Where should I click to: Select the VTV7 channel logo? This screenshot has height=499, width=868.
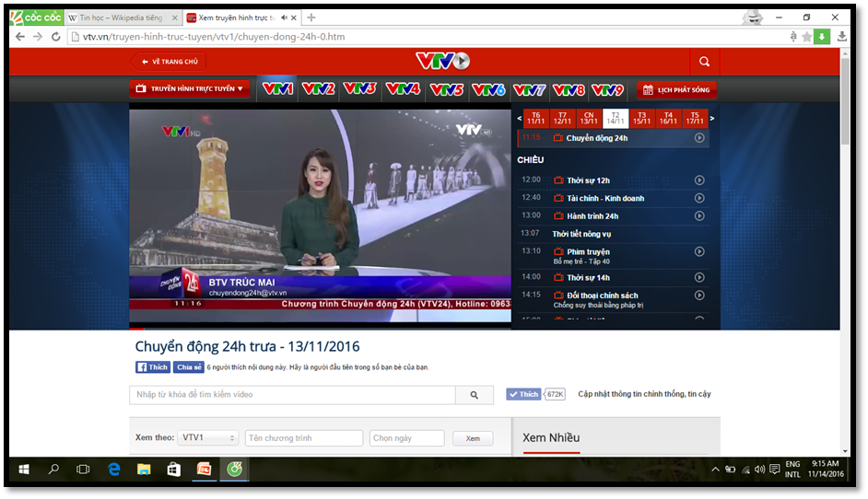pyautogui.click(x=529, y=89)
